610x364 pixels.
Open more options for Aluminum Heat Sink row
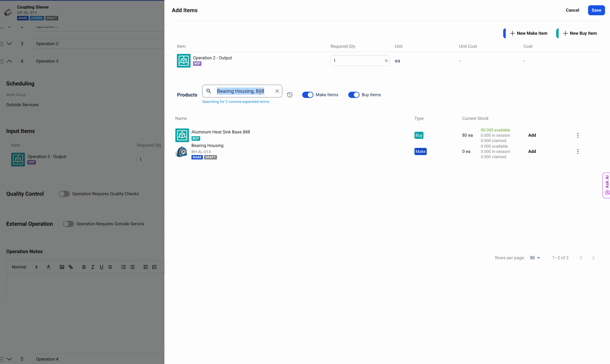pos(578,135)
